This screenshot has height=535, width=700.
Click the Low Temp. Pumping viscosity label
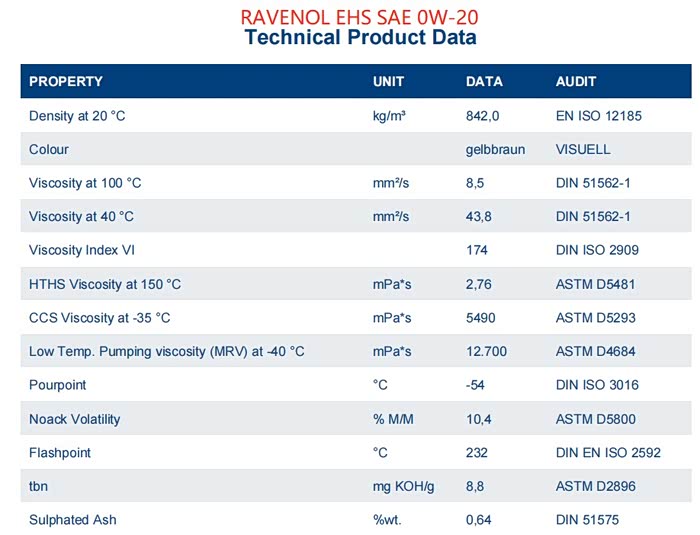coord(166,352)
